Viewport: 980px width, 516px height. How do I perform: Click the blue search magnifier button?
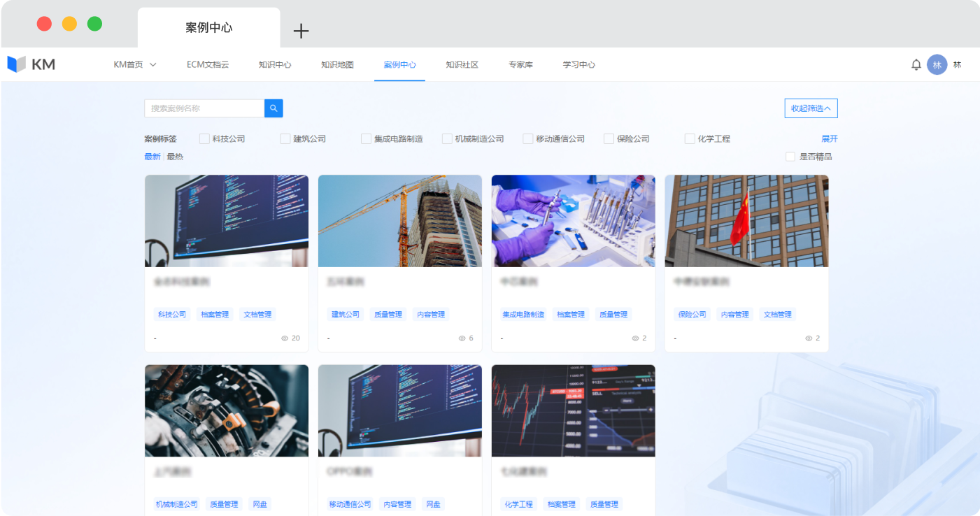[x=274, y=108]
